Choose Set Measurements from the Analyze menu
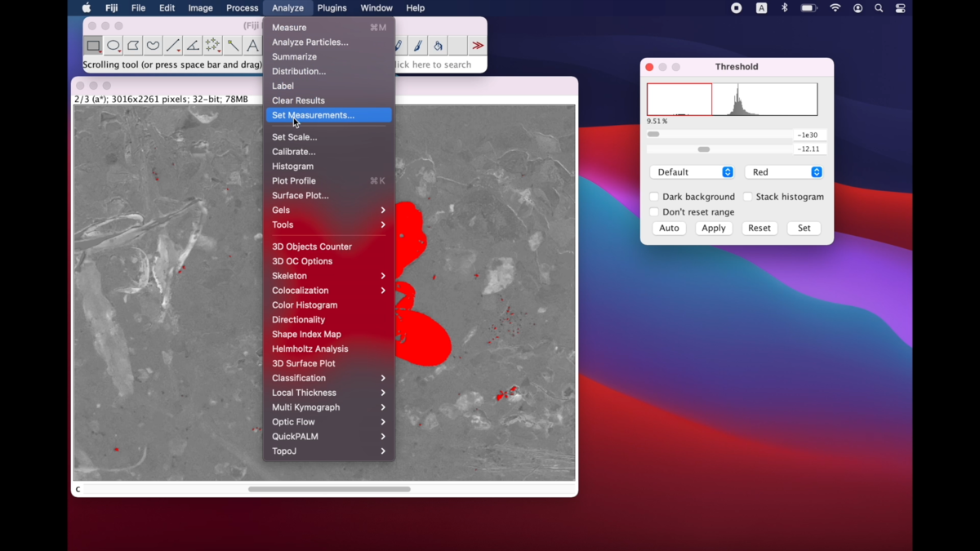 [x=328, y=115]
